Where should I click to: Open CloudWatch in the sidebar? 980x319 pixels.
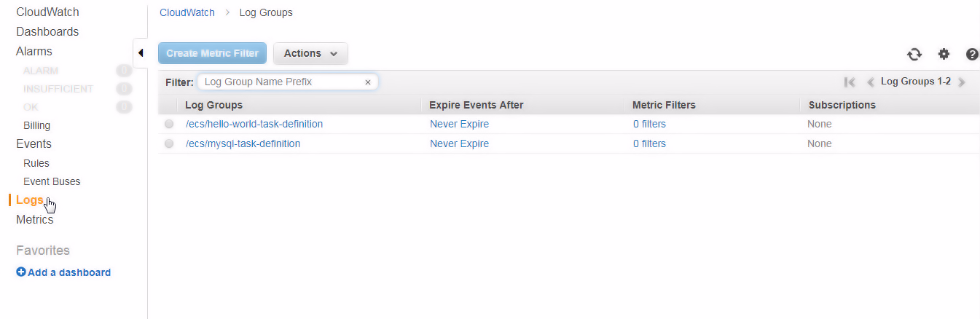(x=47, y=12)
